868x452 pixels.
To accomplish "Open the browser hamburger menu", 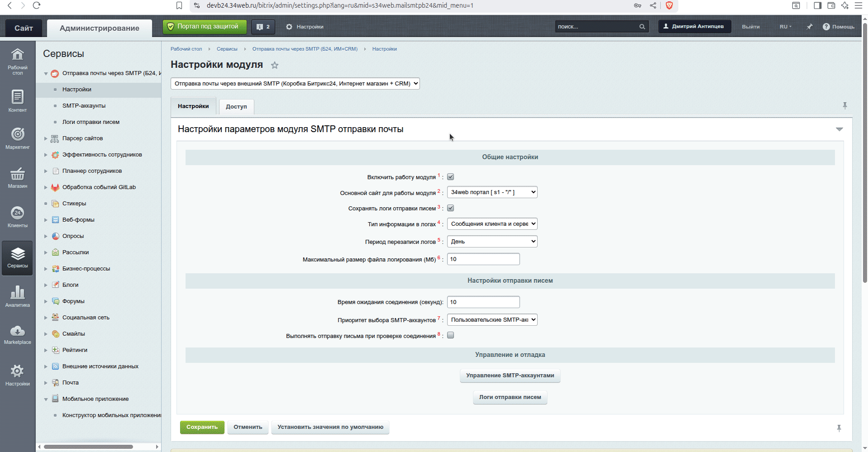I will (x=858, y=5).
